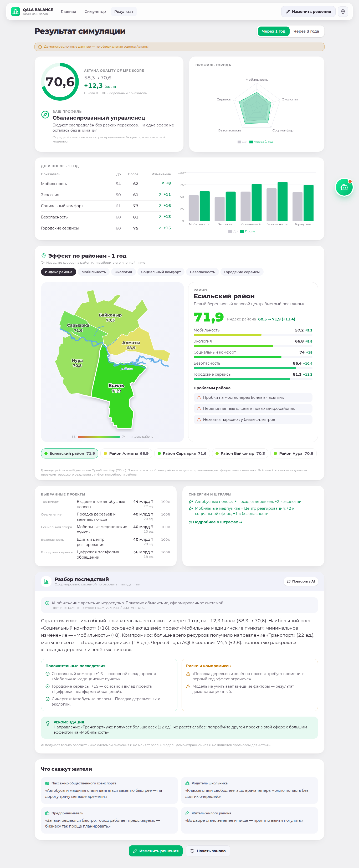Switch to Через 3 года view
This screenshot has width=359, height=868.
pyautogui.click(x=306, y=31)
